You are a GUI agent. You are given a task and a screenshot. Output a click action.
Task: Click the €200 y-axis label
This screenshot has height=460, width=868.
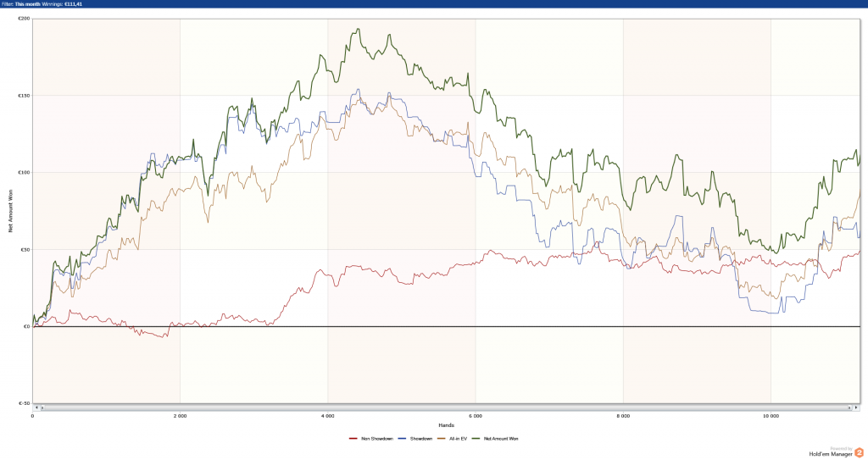(24, 19)
